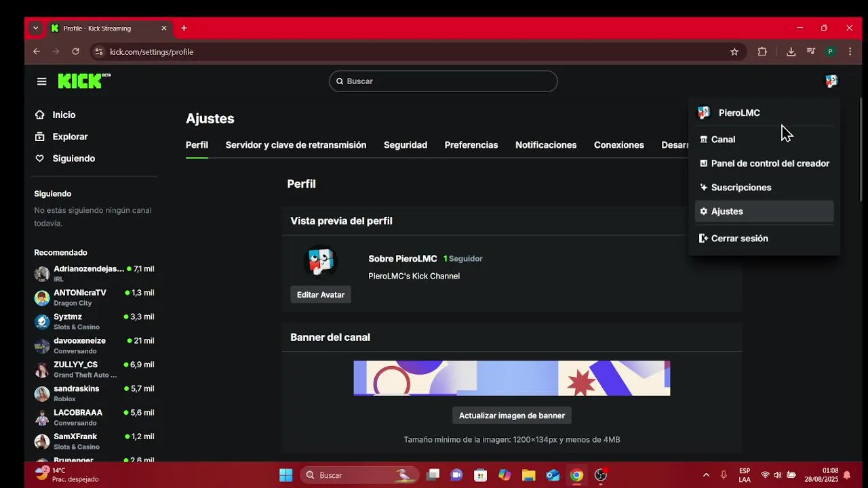Click Actualizar imagen de banner button
The height and width of the screenshot is (488, 868).
click(512, 415)
